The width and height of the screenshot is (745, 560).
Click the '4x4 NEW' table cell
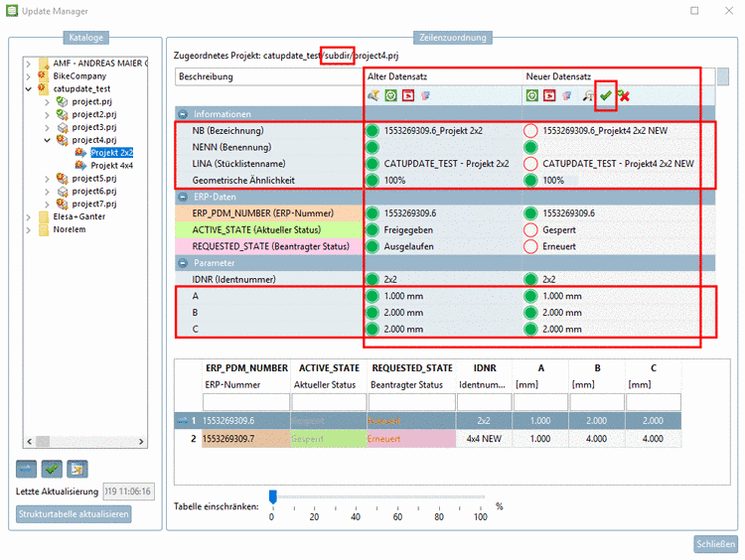[484, 439]
